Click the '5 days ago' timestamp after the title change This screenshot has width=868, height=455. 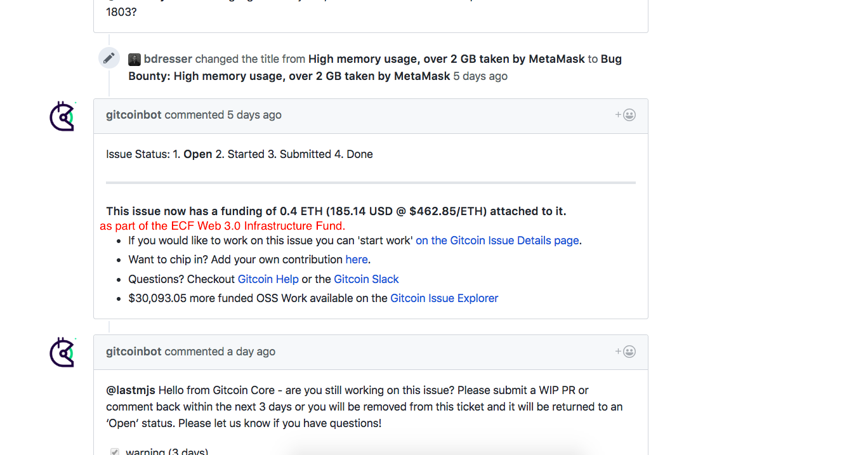tap(480, 76)
